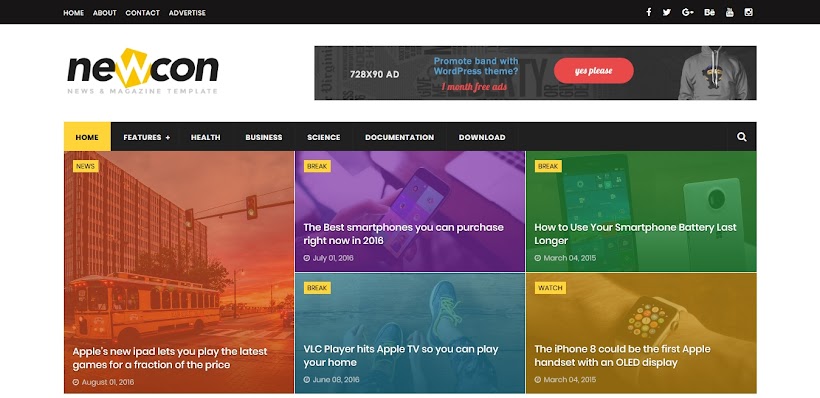The image size is (820, 398).
Task: Open 'VLC Player hits Apple TV' headline
Action: 401,356
